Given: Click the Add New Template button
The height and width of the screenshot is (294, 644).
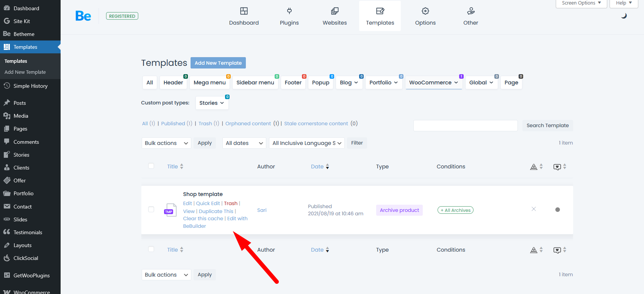Looking at the screenshot, I should (218, 63).
